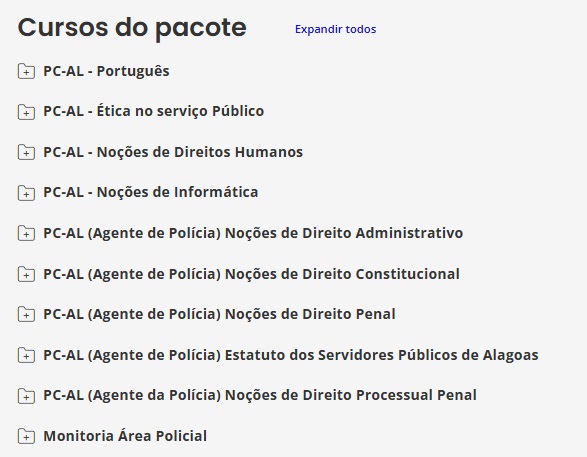
Task: Click folder icon next to Noções de Direitos Humanos
Action: pyautogui.click(x=26, y=152)
